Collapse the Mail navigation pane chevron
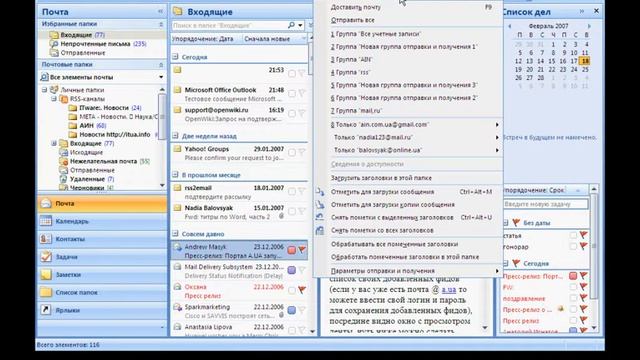 pos(160,12)
